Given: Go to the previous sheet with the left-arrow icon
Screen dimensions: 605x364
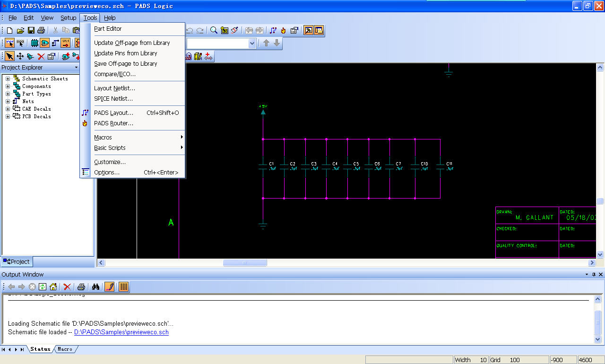Looking at the screenshot, I should [x=249, y=30].
